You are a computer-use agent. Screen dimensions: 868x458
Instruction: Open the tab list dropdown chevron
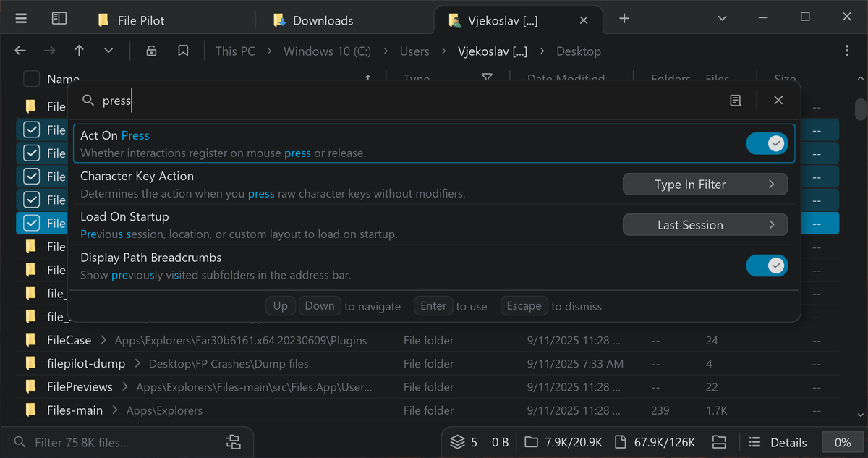point(722,18)
